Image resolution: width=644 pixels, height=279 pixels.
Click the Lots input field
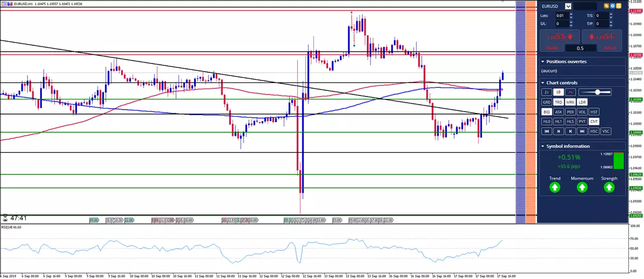[562, 16]
